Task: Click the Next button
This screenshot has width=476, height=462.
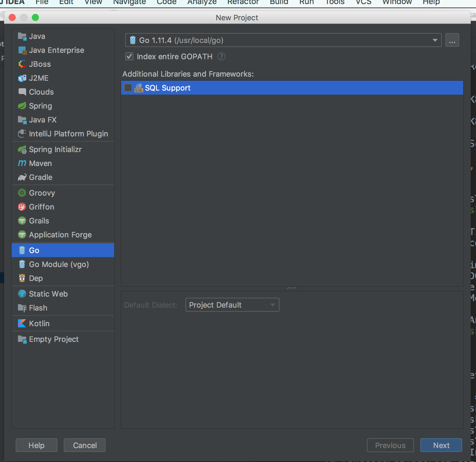Action: (x=441, y=445)
